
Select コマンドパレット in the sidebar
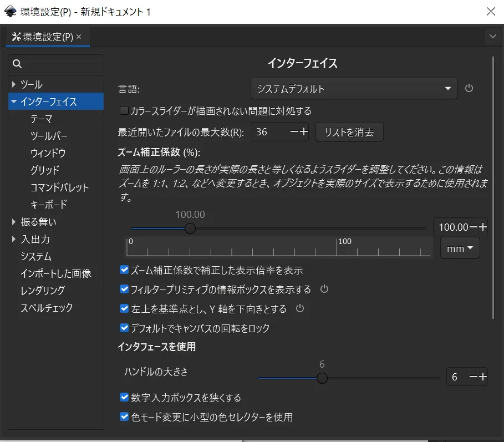[x=59, y=187]
